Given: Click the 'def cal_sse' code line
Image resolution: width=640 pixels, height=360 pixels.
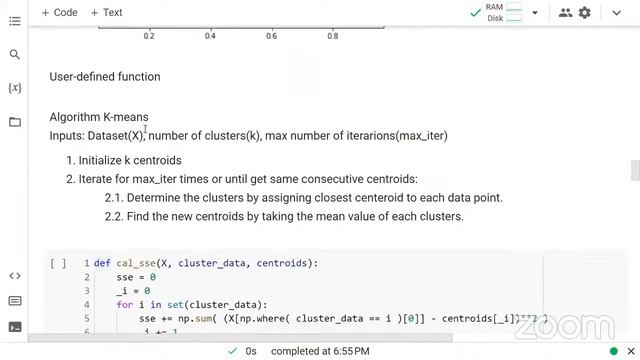Looking at the screenshot, I should [206, 263].
